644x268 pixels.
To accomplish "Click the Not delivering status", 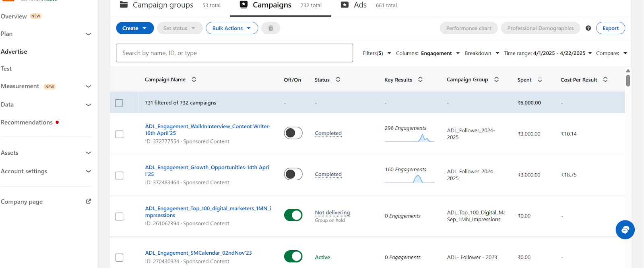I will pyautogui.click(x=332, y=213).
